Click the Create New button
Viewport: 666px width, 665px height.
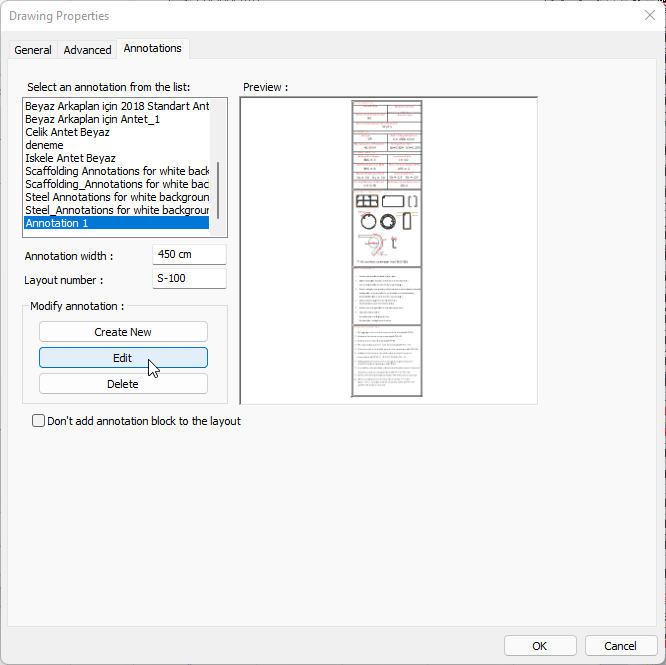tap(123, 332)
